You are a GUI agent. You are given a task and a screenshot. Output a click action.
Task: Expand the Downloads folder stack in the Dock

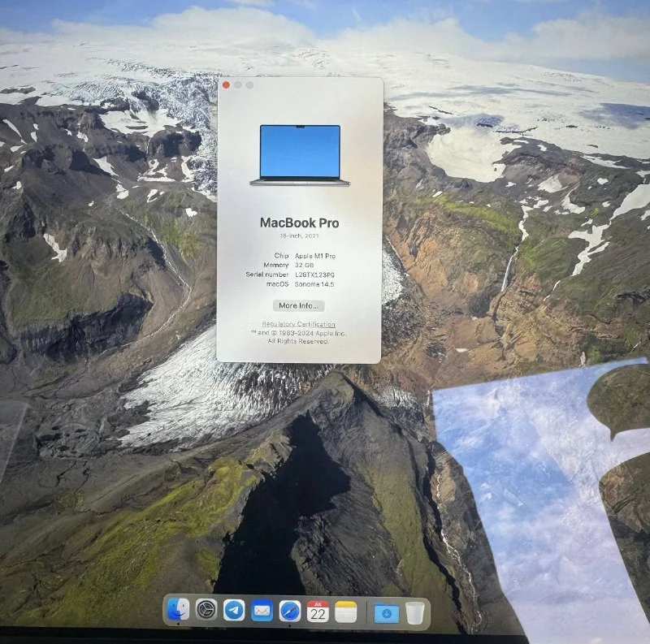point(386,612)
